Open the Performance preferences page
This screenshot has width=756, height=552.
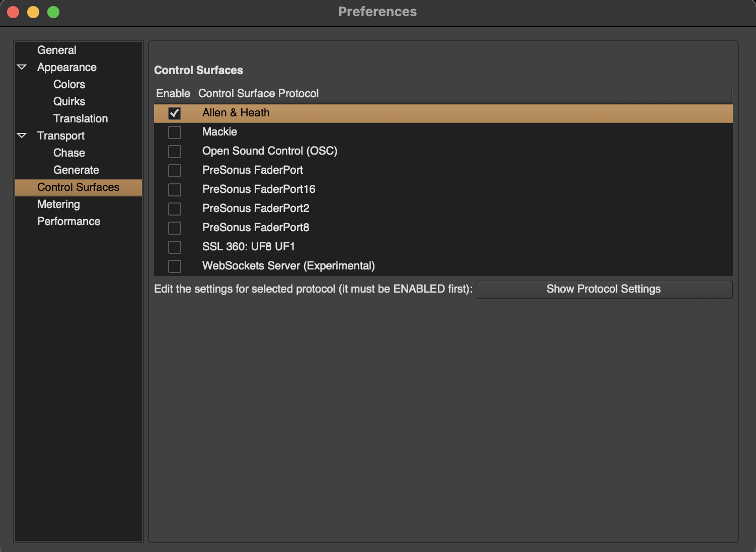pyautogui.click(x=68, y=222)
